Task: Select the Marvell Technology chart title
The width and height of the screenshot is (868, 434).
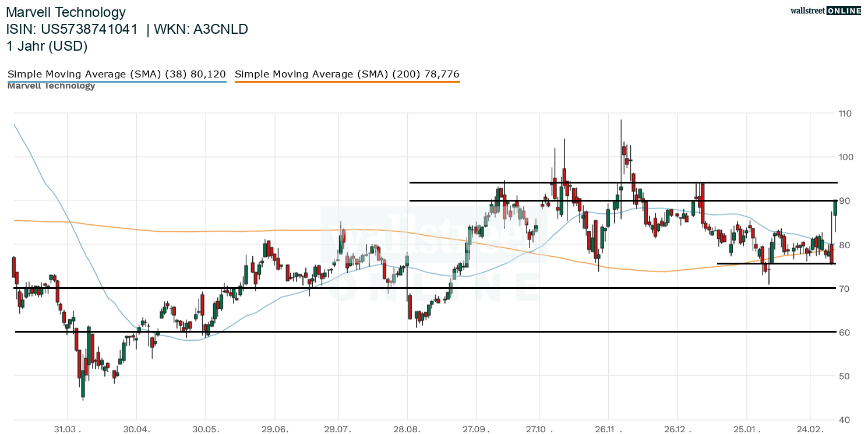Action: pyautogui.click(x=66, y=12)
